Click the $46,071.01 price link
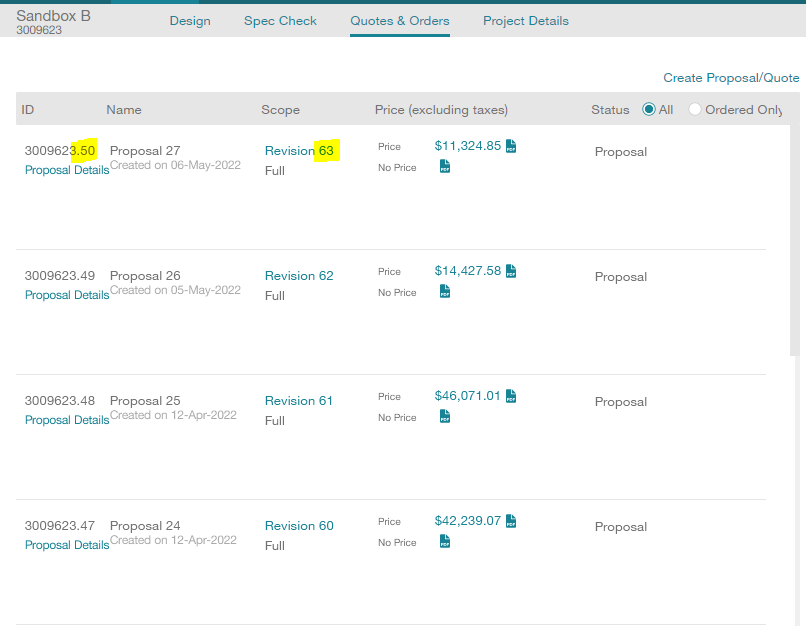Viewport: 806px width, 626px height. pos(467,395)
